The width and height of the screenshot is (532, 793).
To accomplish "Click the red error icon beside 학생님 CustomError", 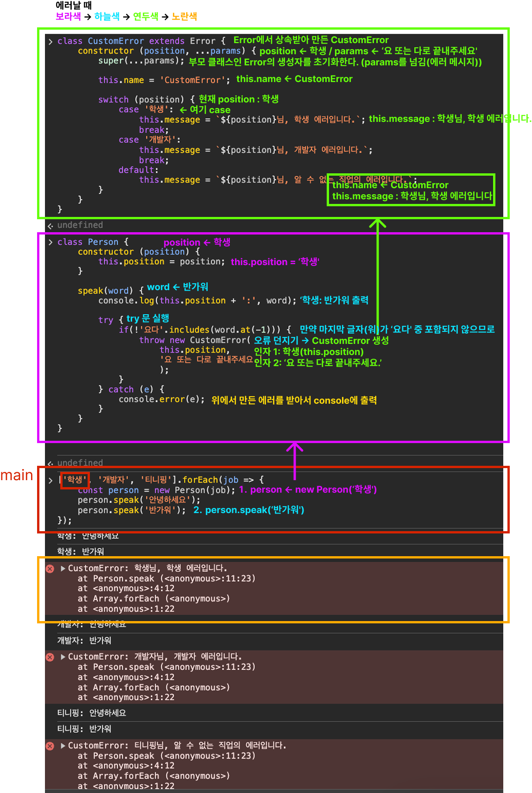I will tap(50, 569).
